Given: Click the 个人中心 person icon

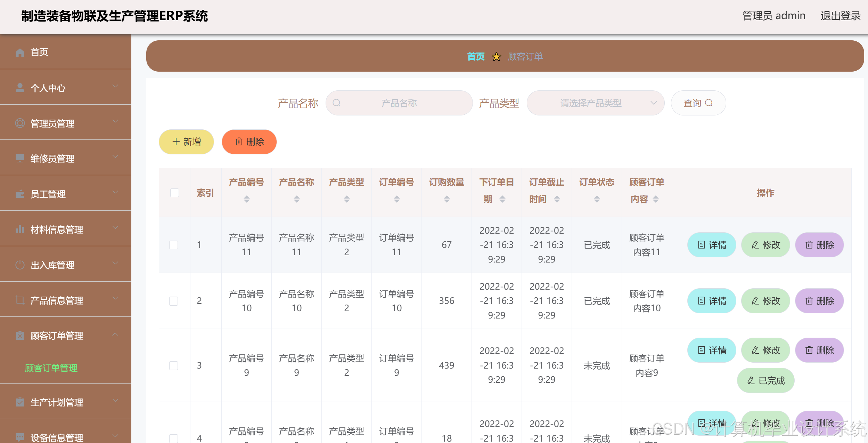Looking at the screenshot, I should pyautogui.click(x=20, y=88).
